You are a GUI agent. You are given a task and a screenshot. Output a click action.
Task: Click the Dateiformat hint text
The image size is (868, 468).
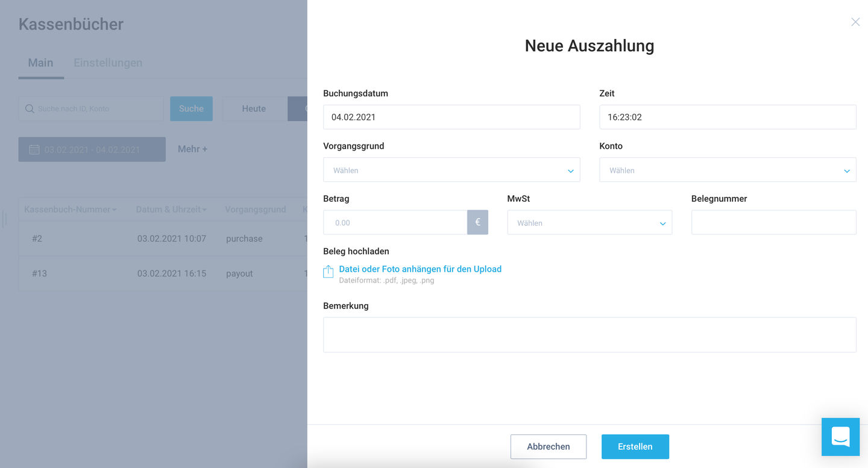386,281
